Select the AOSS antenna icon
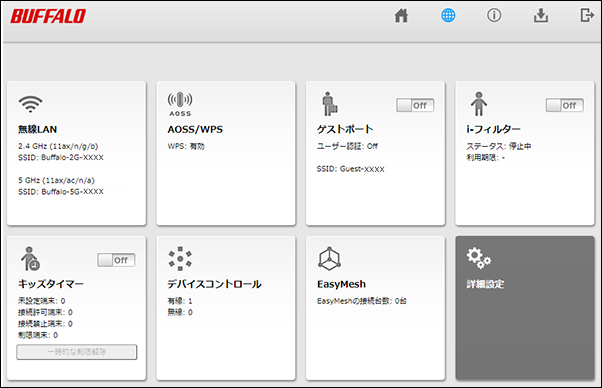The height and width of the screenshot is (388, 602). coord(180,104)
